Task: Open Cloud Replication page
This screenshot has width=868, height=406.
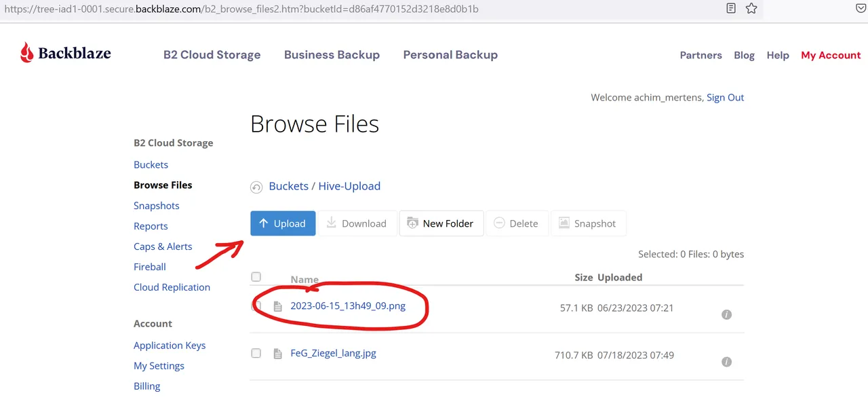Action: pyautogui.click(x=172, y=287)
